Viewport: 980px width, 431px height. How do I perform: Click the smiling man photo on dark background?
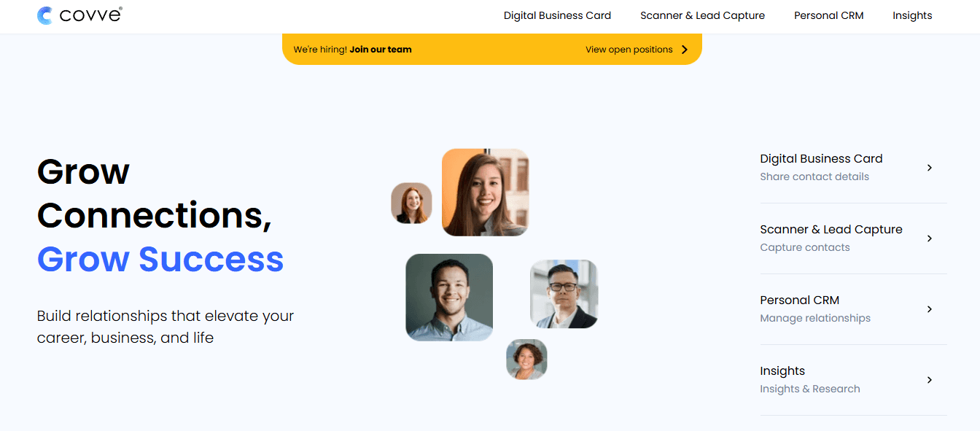(449, 297)
